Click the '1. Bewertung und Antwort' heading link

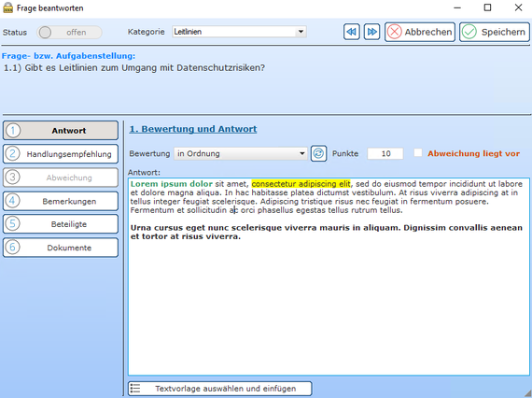pos(193,129)
